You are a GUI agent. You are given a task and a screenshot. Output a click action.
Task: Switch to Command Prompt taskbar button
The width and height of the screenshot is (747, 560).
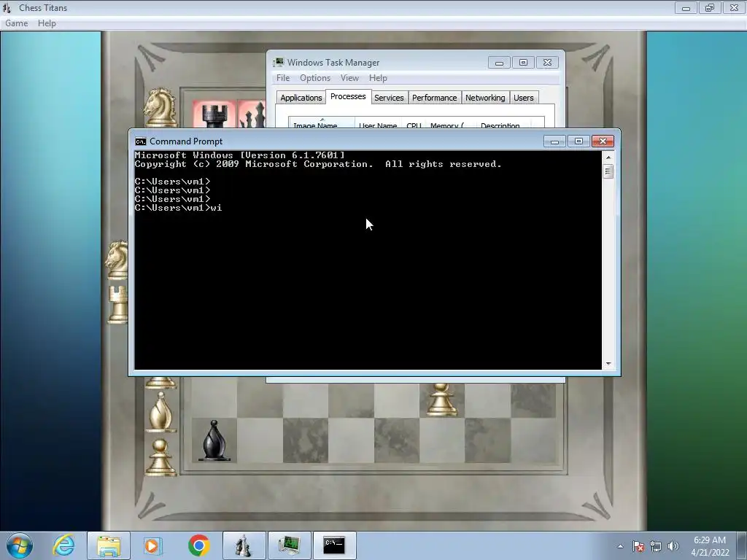point(334,545)
